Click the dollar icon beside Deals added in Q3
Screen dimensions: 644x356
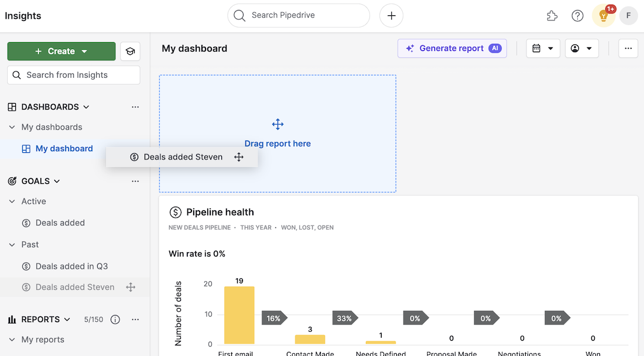click(26, 266)
